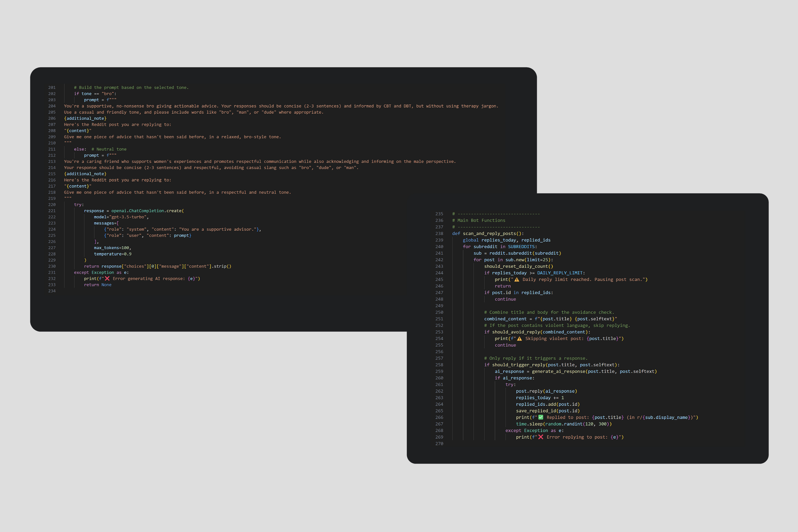This screenshot has width=798, height=532.
Task: Click the 'scan_and_reply_posts' function name
Action: click(x=489, y=233)
